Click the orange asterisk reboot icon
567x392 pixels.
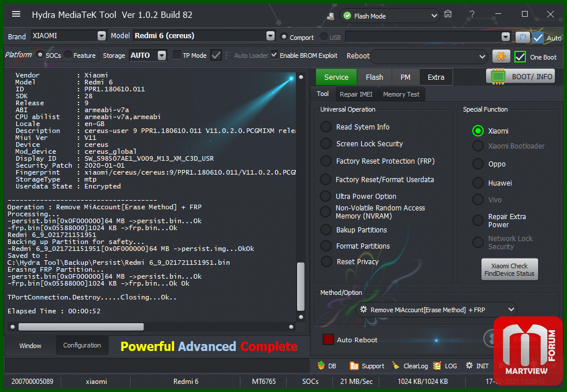coord(501,56)
